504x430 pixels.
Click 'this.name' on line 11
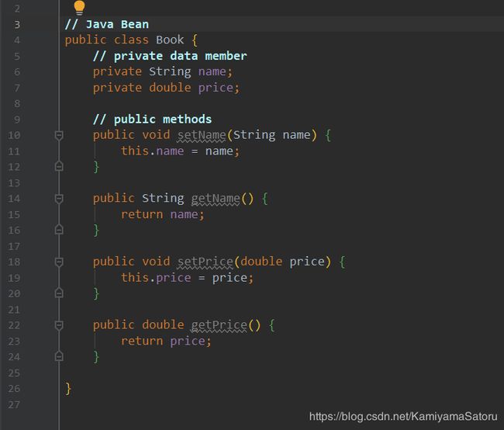pyautogui.click(x=152, y=151)
